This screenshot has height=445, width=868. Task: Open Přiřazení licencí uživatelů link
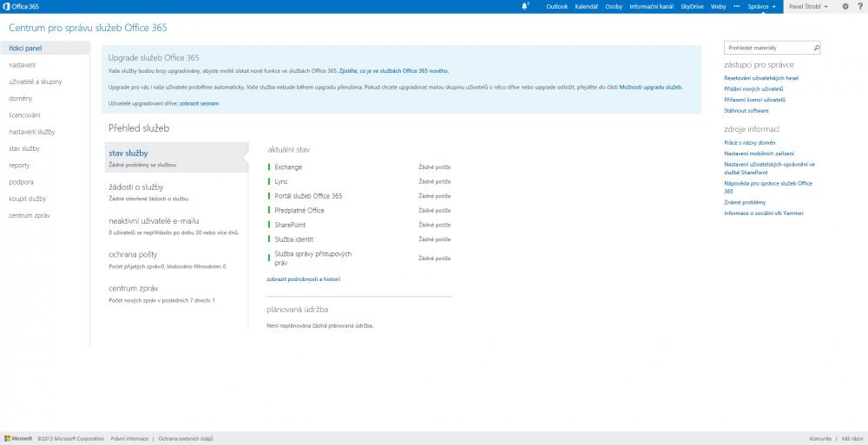point(754,100)
